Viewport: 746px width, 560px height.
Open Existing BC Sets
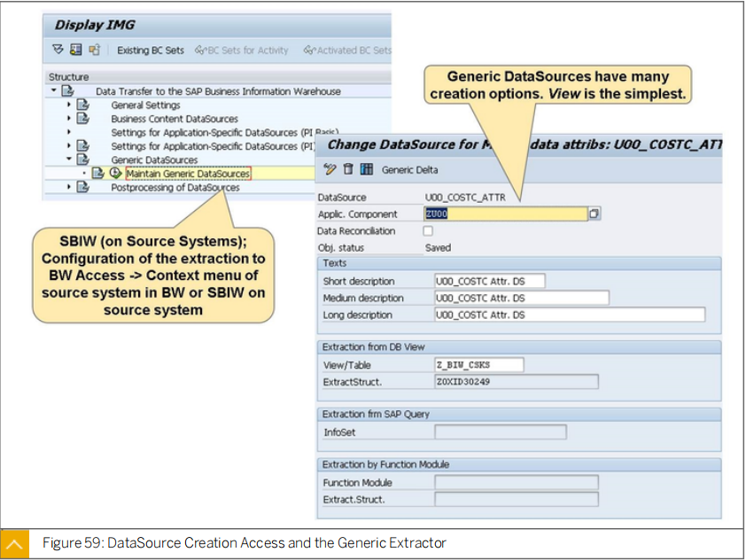(x=151, y=50)
